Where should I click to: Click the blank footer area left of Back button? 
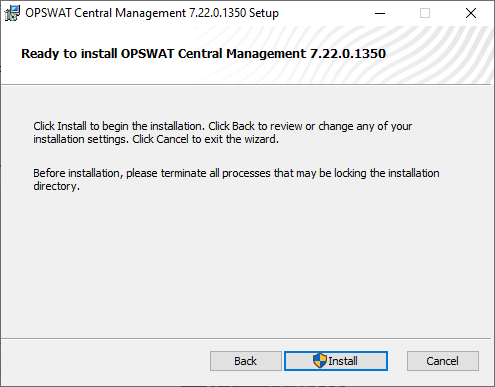(105, 362)
